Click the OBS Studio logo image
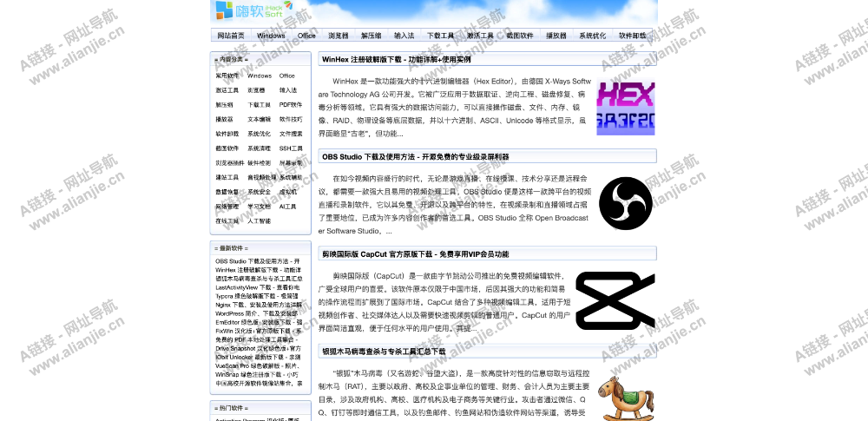Screen dimensions: 868x421 tap(626, 203)
